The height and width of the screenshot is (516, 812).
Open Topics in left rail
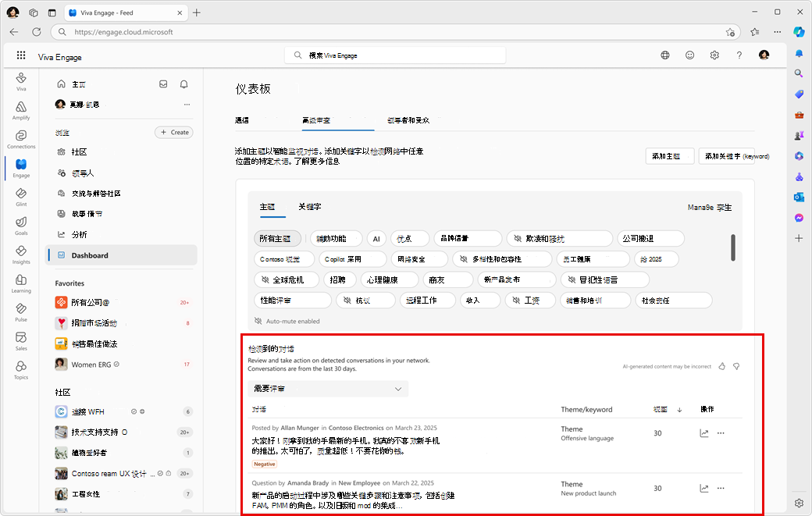pyautogui.click(x=21, y=370)
